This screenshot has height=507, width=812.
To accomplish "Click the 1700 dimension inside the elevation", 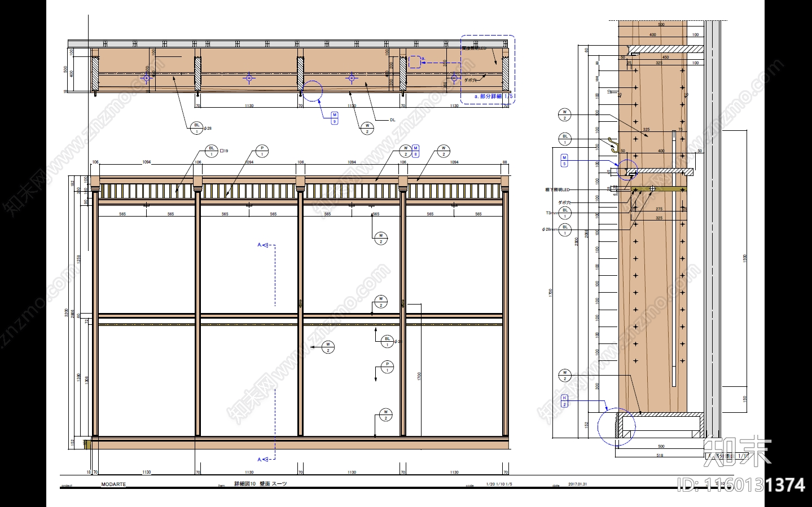I will [x=419, y=375].
